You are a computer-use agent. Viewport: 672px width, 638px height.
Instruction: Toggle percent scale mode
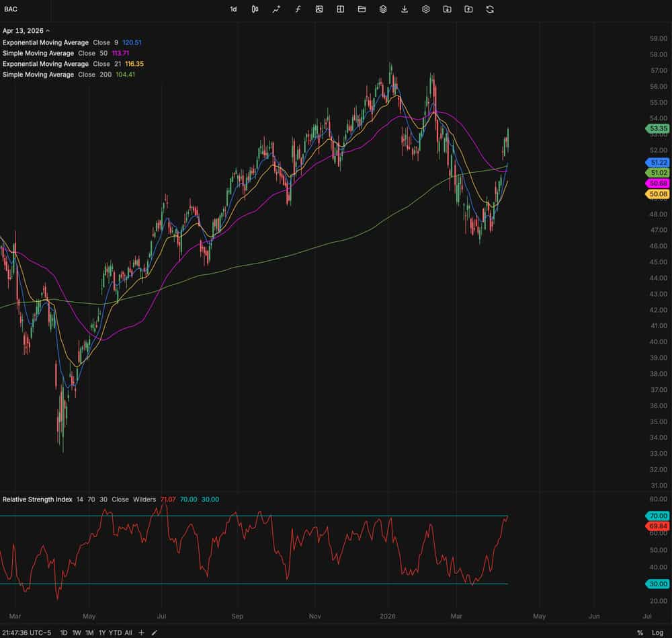pyautogui.click(x=640, y=633)
